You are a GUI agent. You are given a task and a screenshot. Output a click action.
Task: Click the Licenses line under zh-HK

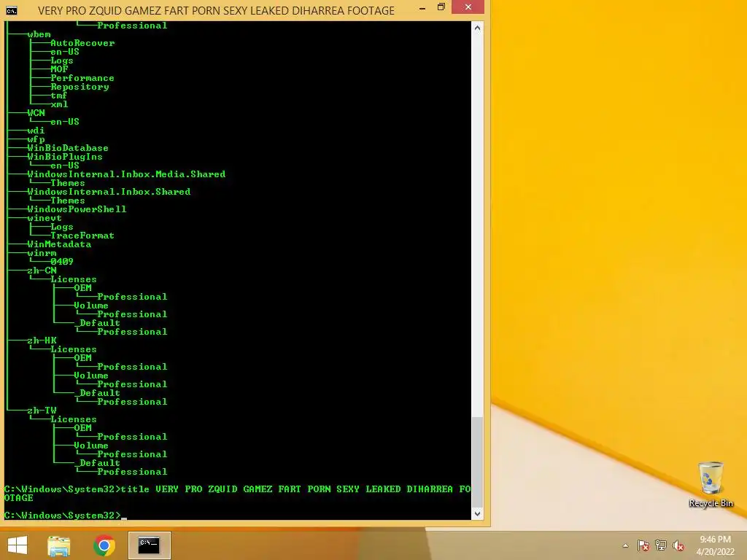(74, 349)
